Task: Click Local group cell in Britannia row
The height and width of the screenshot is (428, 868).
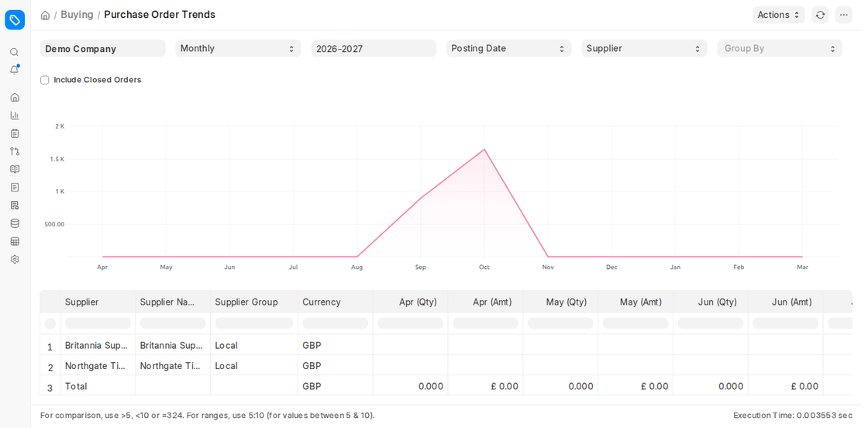Action: (x=254, y=346)
